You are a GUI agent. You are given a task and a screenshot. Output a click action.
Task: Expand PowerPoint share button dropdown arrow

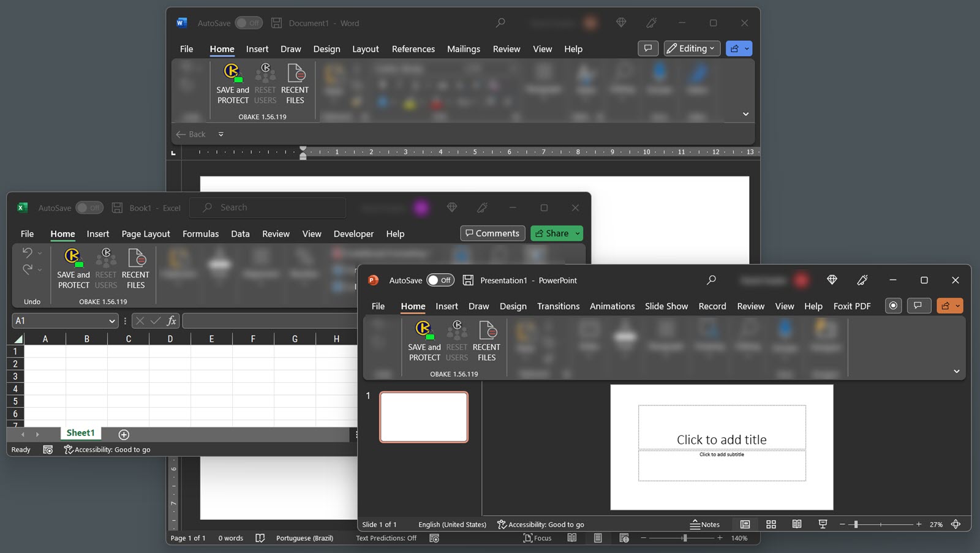coord(957,306)
